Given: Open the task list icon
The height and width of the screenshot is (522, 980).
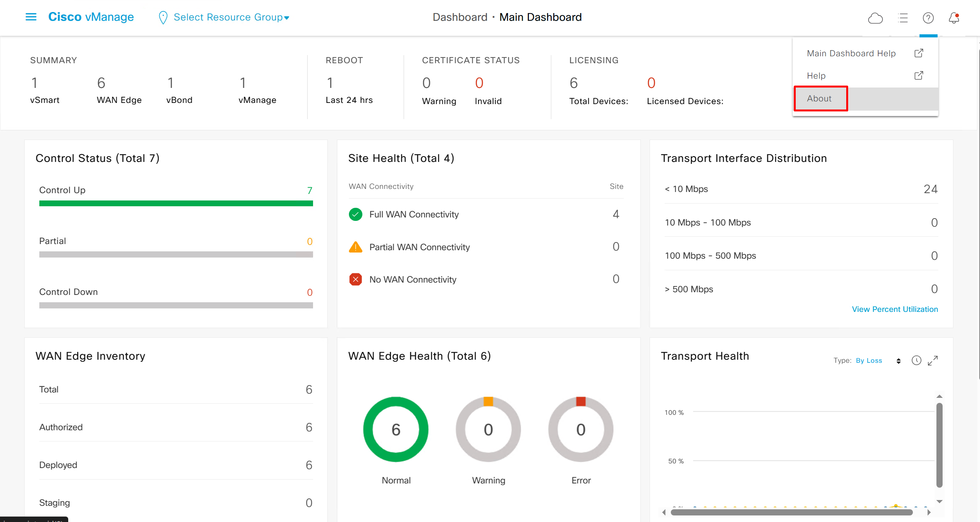Looking at the screenshot, I should (903, 18).
